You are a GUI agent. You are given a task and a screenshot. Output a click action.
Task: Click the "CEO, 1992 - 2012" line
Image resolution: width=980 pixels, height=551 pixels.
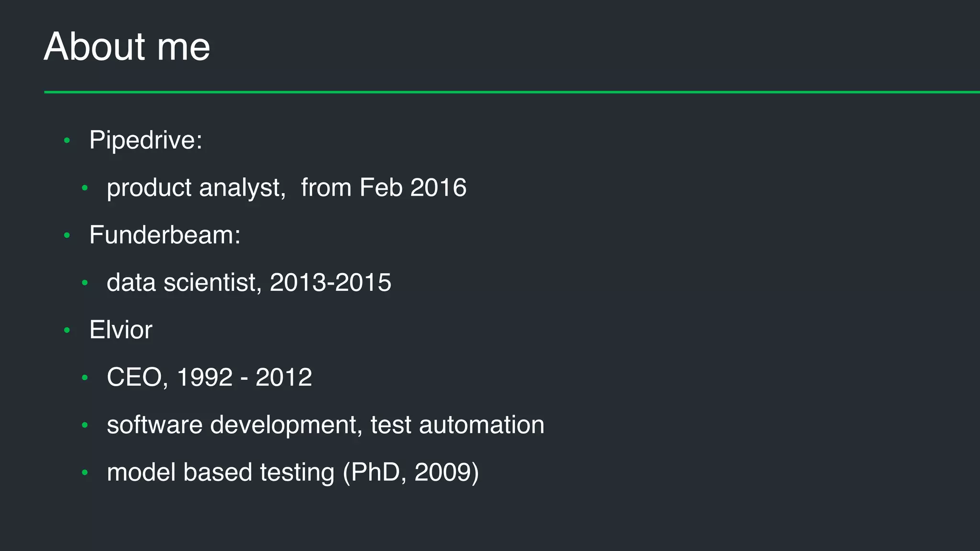click(209, 377)
